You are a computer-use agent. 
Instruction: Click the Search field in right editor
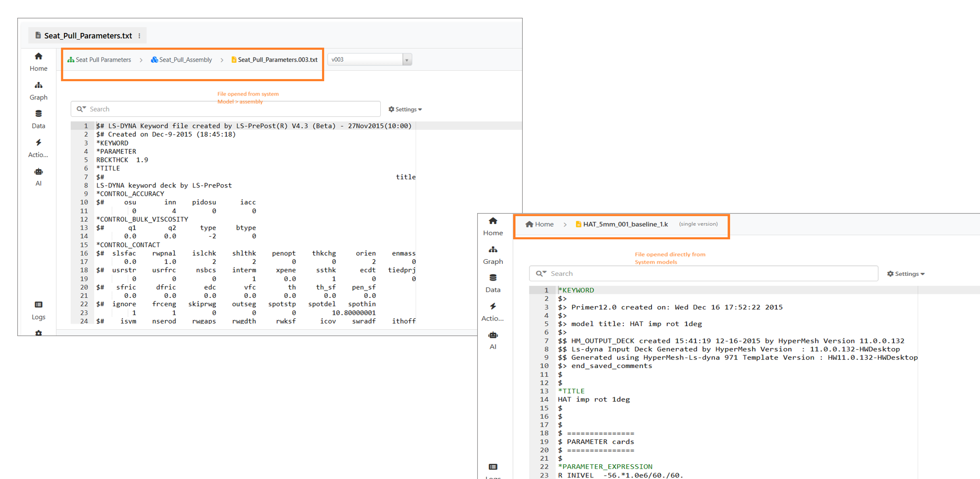tap(710, 273)
